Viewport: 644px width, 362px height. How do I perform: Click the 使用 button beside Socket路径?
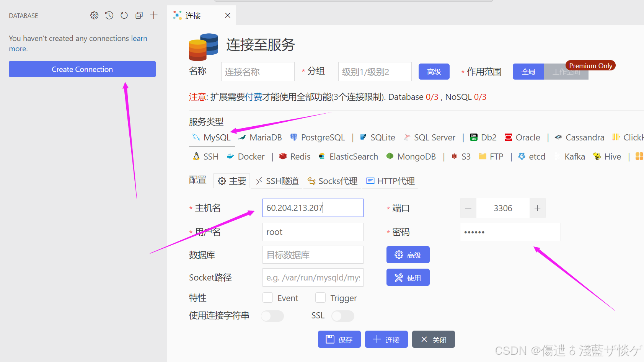tap(408, 277)
